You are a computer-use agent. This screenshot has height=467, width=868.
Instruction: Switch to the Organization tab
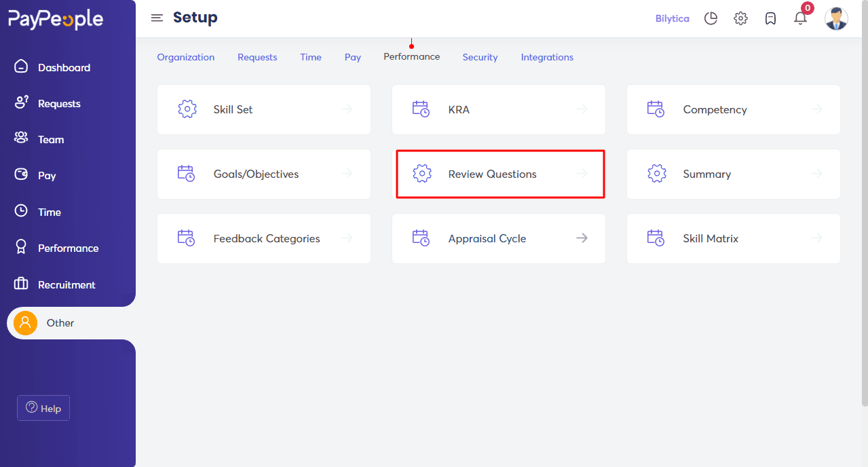point(186,57)
